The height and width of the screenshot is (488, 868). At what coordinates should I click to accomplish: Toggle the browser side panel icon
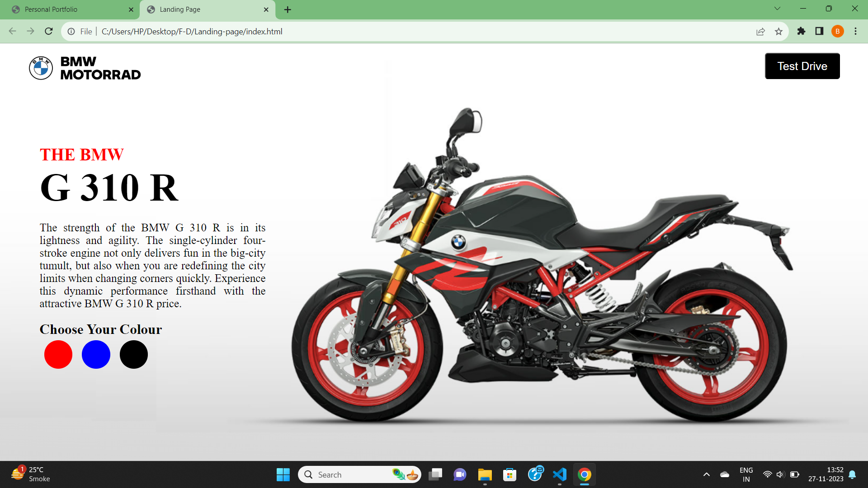point(819,31)
